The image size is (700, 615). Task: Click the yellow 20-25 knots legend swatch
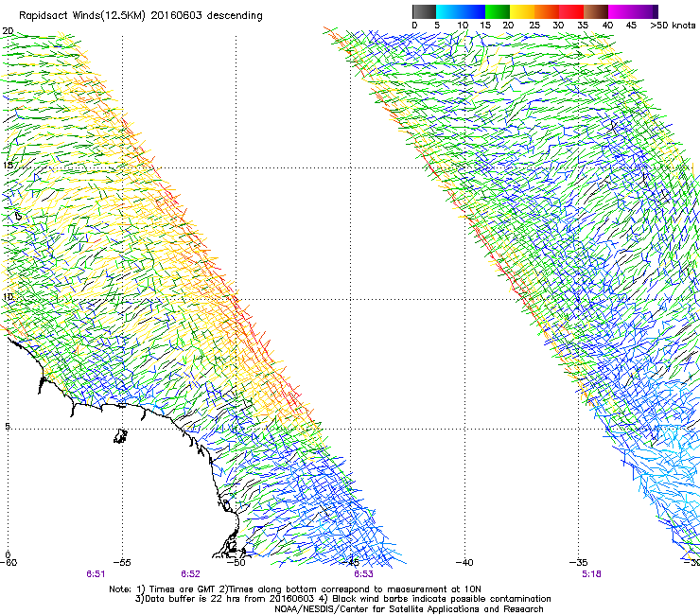522,11
